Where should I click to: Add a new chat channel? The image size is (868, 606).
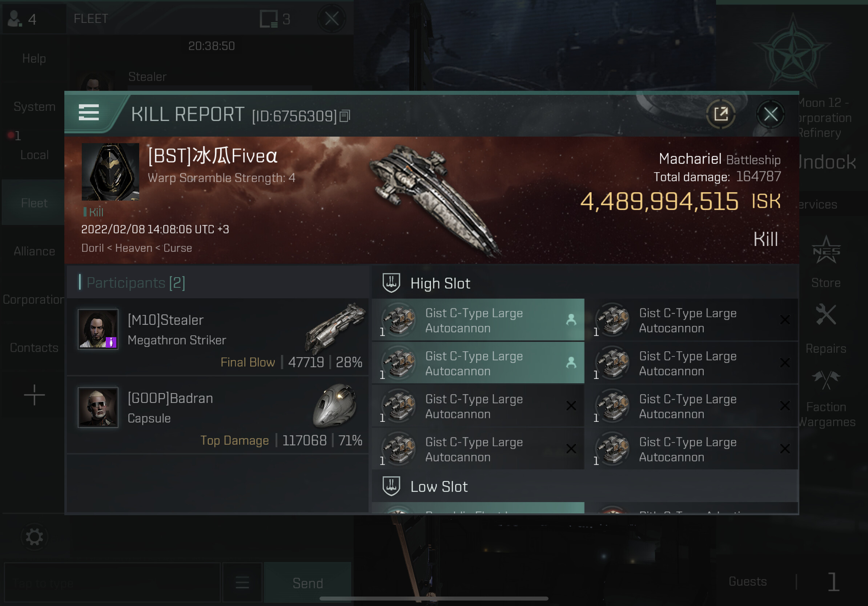click(35, 395)
